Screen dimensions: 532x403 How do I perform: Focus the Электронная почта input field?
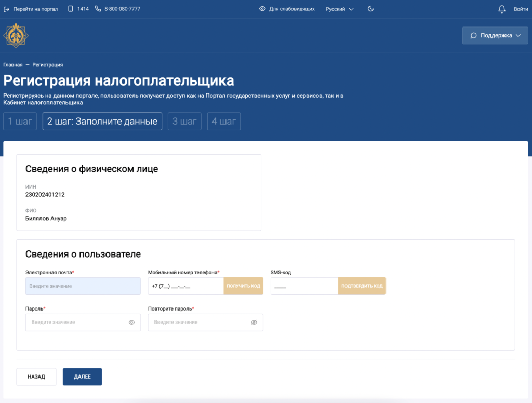click(x=83, y=286)
